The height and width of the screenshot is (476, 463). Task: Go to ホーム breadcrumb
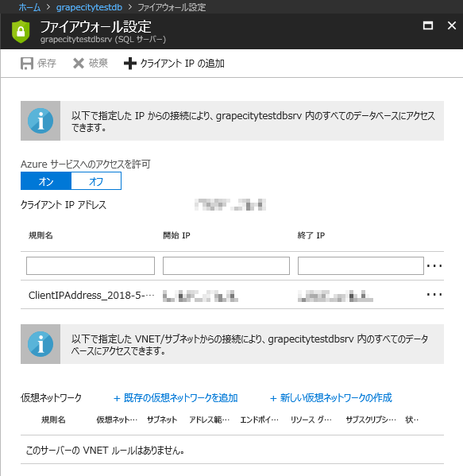click(29, 7)
